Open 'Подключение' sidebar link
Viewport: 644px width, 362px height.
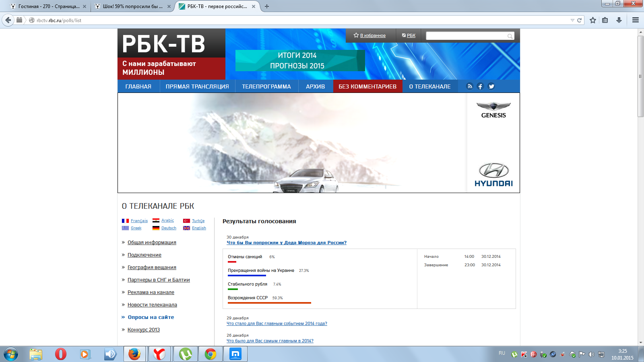(x=144, y=255)
